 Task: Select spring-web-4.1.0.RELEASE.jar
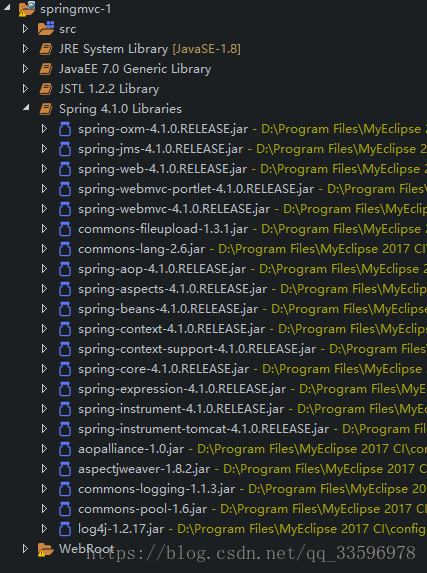[162, 169]
